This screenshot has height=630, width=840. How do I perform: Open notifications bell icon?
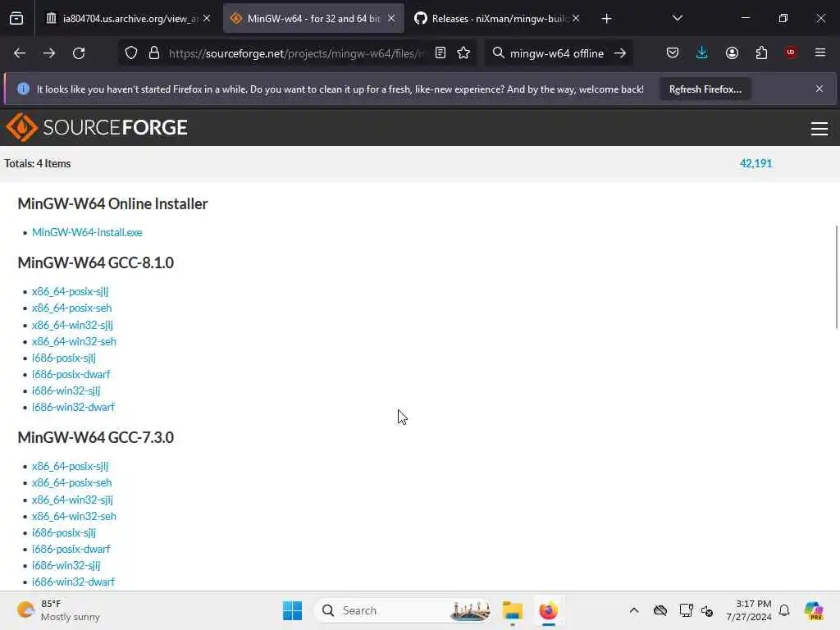(784, 610)
